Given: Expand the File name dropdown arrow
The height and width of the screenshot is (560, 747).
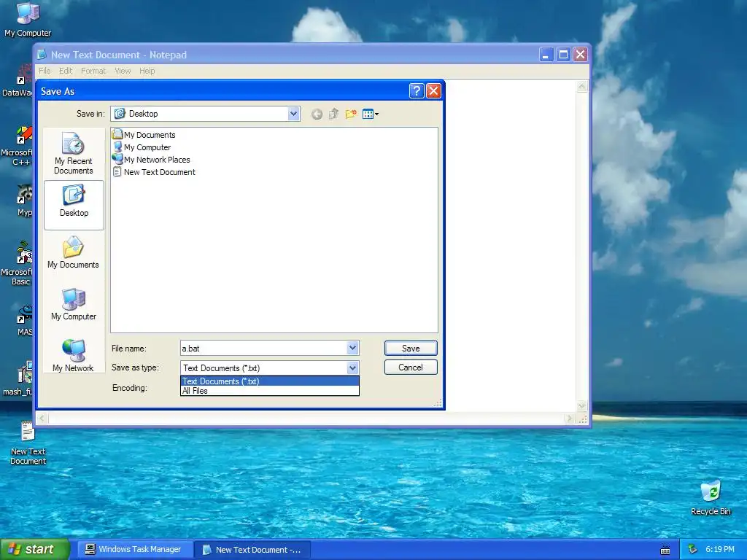Looking at the screenshot, I should (352, 348).
